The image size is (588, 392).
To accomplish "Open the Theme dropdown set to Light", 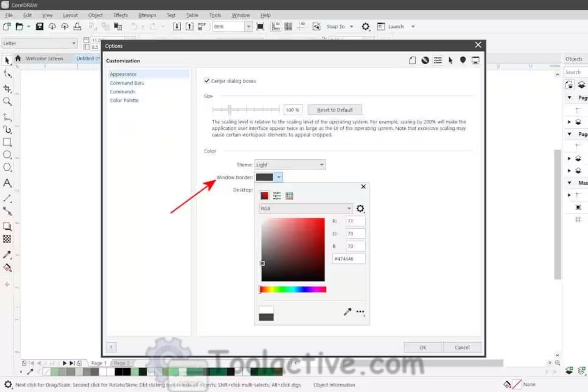I will click(289, 164).
